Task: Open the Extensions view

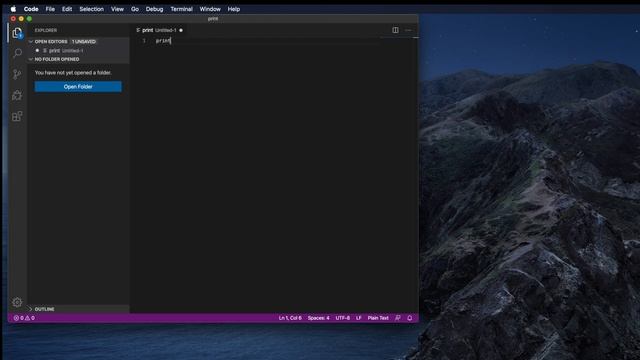Action: [x=17, y=116]
